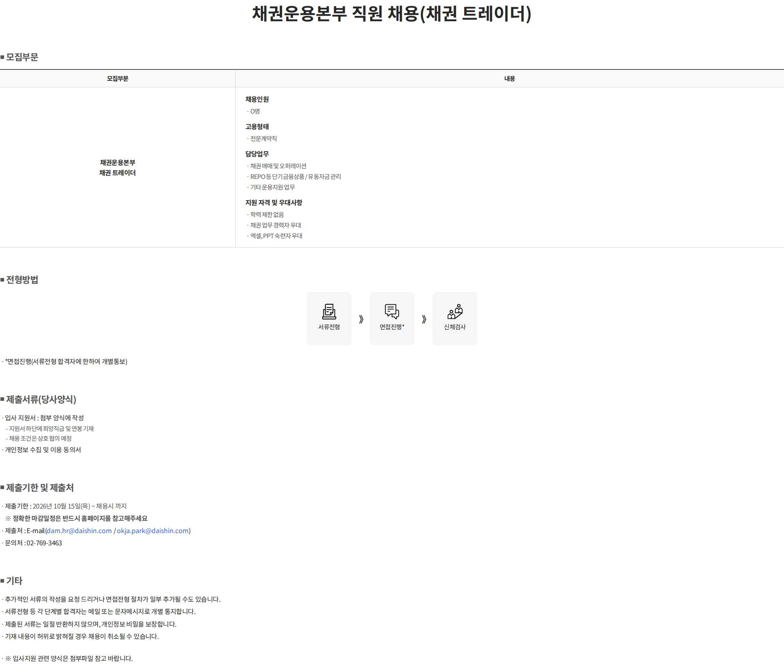Click the 신체검사 people icon
The height and width of the screenshot is (672, 784).
point(455,312)
